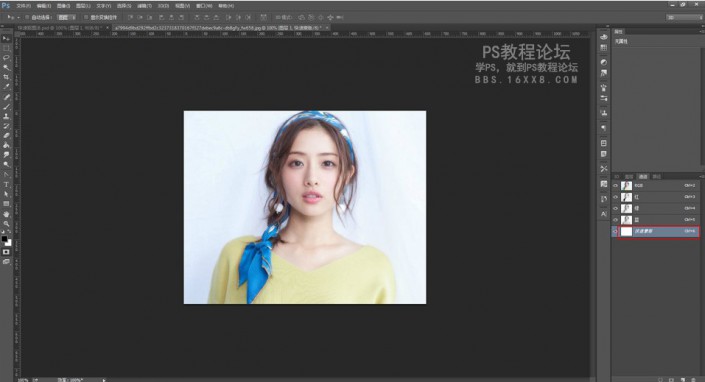This screenshot has width=705, height=382.
Task: Select the Zoom tool
Action: coord(6,223)
